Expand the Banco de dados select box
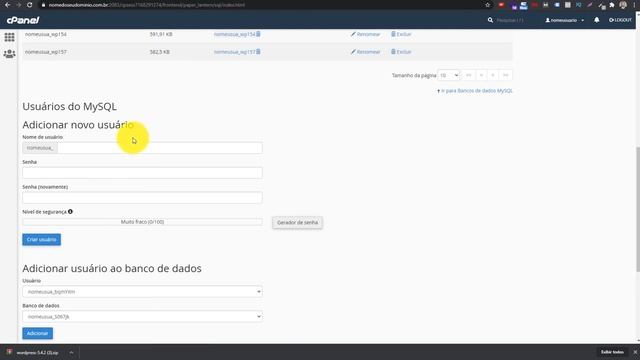Viewport: 640px width, 360px height. 142,316
